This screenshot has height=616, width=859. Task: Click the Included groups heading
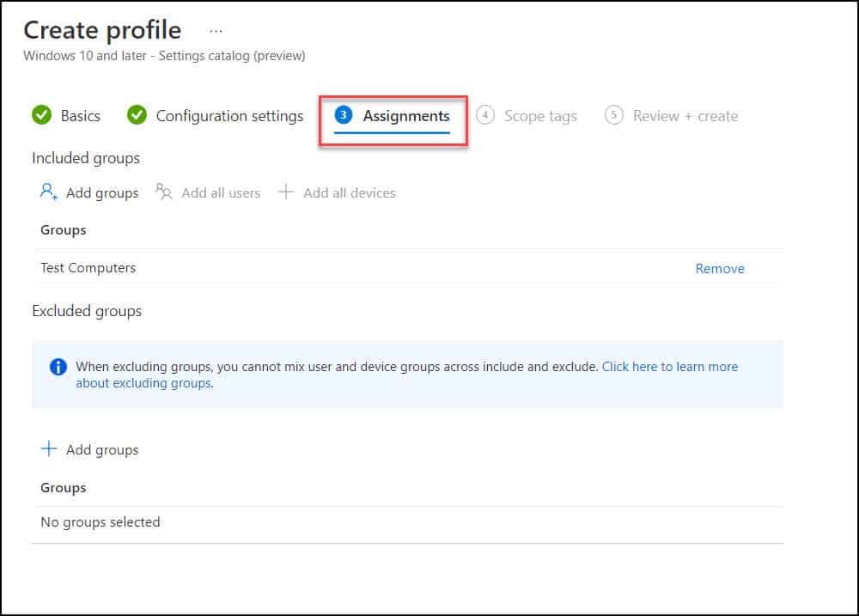(86, 158)
